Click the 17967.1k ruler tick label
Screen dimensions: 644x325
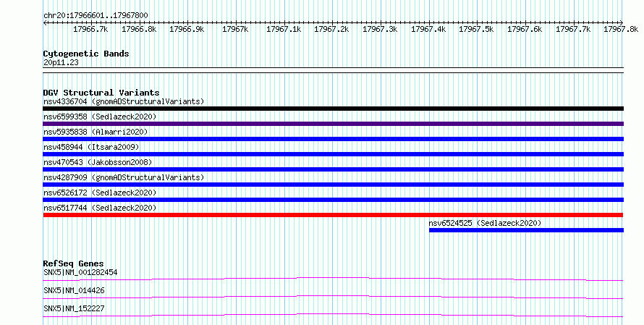284,29
